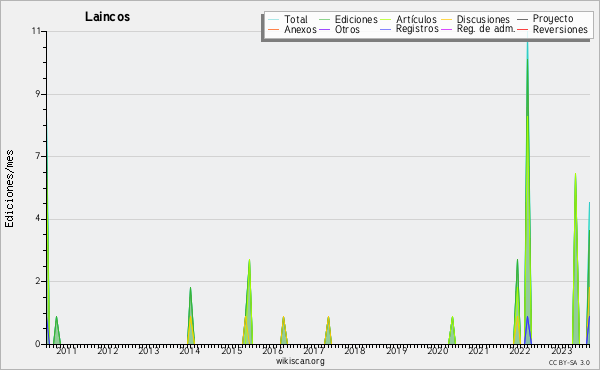Select the Registros legend entry

[409, 29]
